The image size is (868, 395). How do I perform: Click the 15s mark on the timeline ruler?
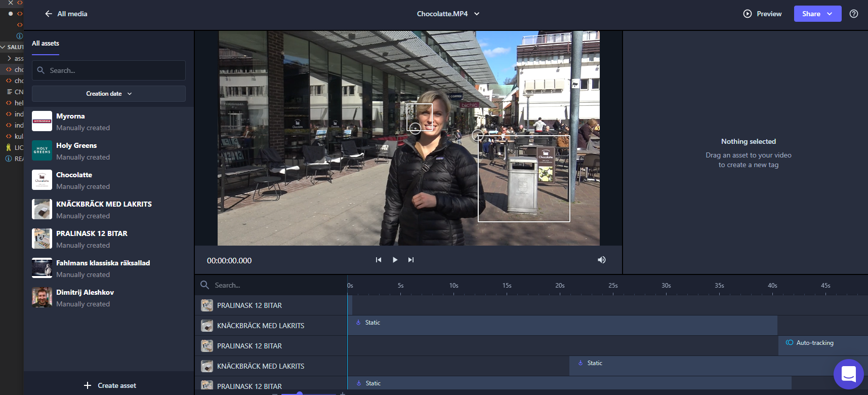[507, 286]
